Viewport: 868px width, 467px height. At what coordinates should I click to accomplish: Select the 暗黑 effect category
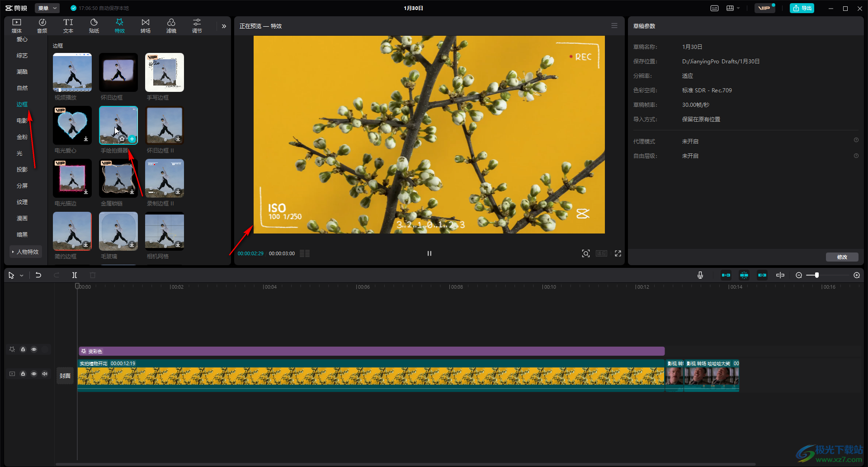22,235
